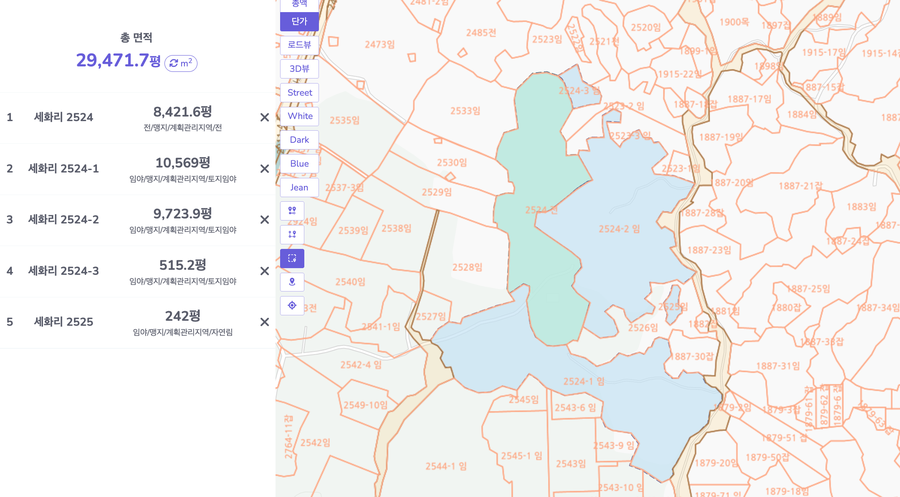Click the connected-nodes selection tool icon
Screen dimensions: 900x497
click(292, 235)
